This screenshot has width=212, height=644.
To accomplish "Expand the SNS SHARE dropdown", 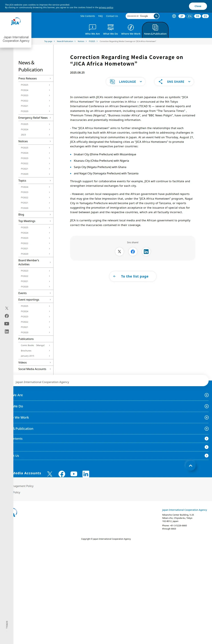I will point(174,81).
